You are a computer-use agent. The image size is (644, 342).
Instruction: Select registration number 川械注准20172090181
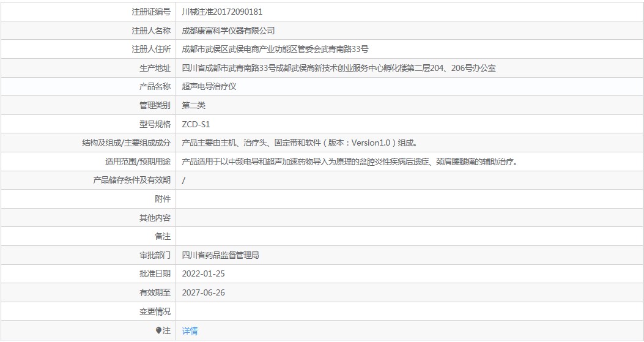[x=222, y=12]
